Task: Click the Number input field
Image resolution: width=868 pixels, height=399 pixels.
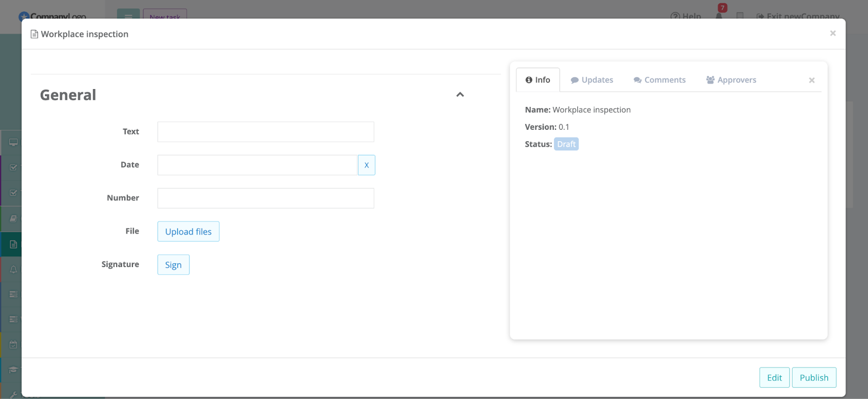Action: click(266, 198)
